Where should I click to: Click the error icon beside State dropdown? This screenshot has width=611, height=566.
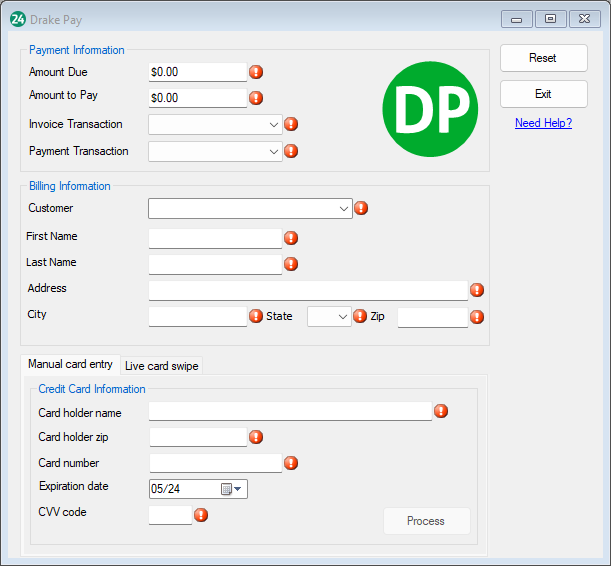coord(360,316)
